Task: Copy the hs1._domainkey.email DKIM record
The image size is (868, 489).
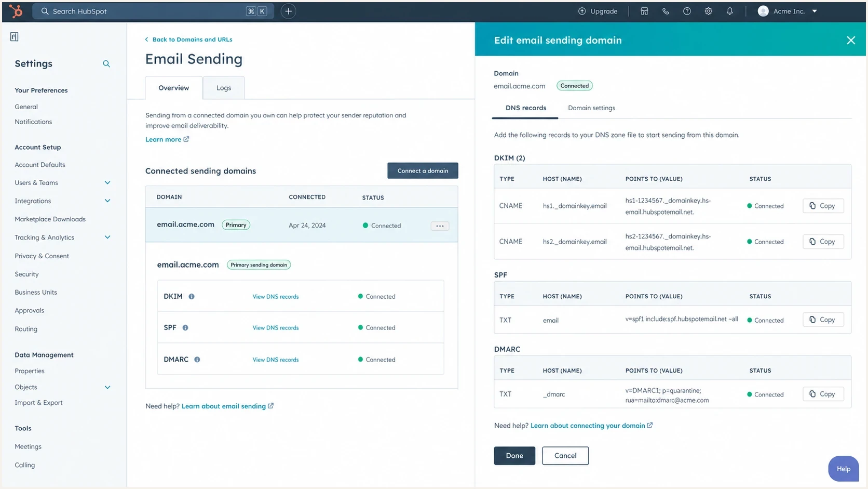Action: [823, 206]
